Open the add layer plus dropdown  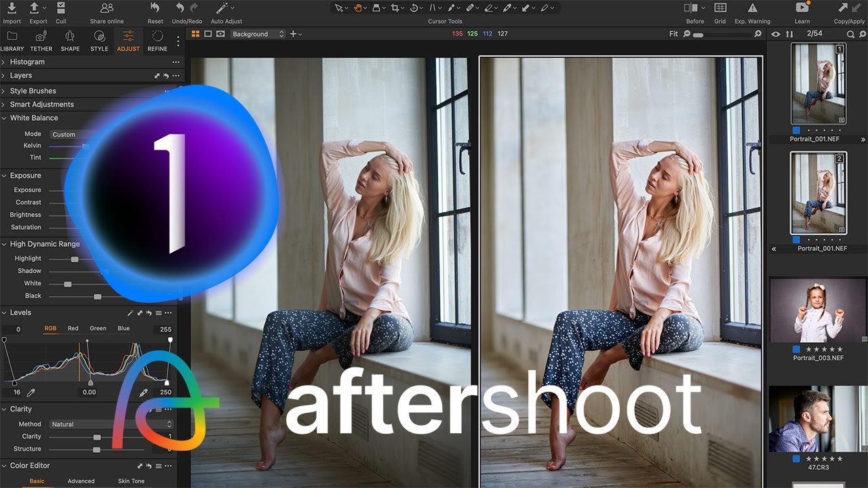point(296,34)
